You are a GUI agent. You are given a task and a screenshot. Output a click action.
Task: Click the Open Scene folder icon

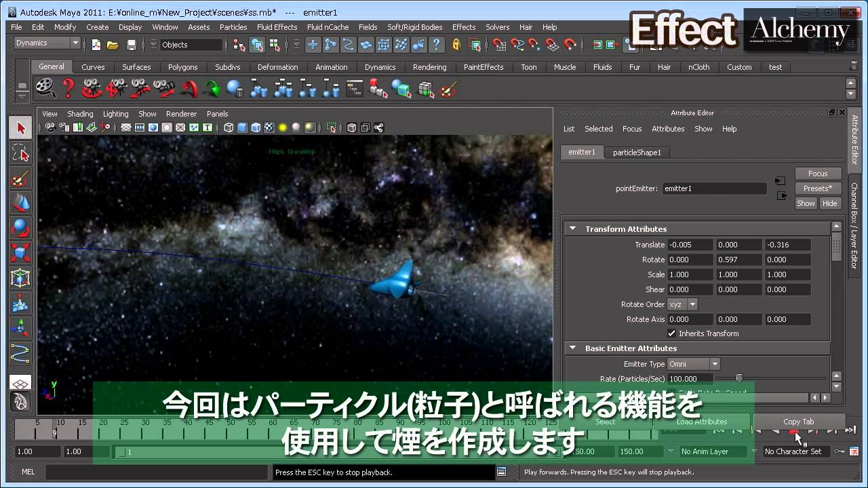(x=113, y=45)
